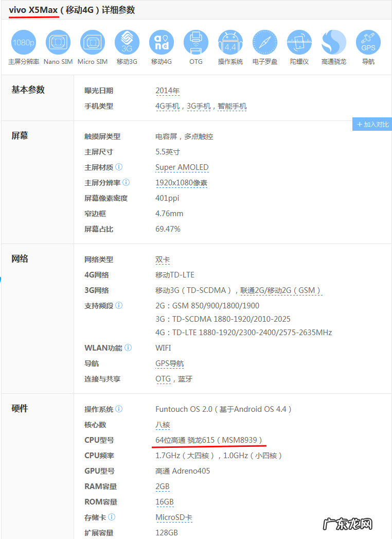Click the Nano SIM feature icon
The image size is (392, 539).
58,42
